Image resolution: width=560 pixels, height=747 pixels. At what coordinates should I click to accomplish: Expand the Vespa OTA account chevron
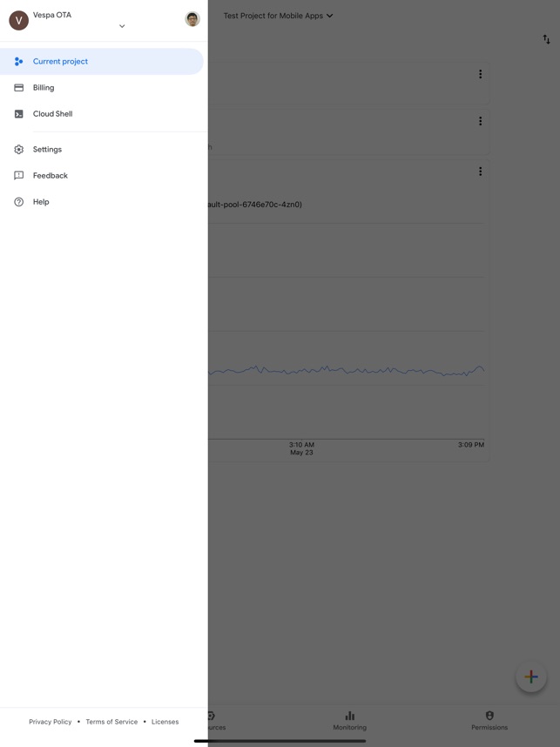point(122,26)
